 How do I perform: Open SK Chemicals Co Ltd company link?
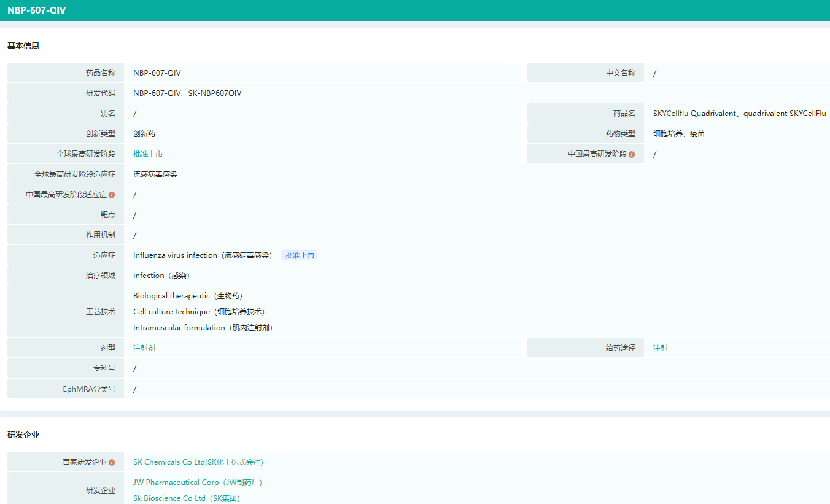coord(198,462)
